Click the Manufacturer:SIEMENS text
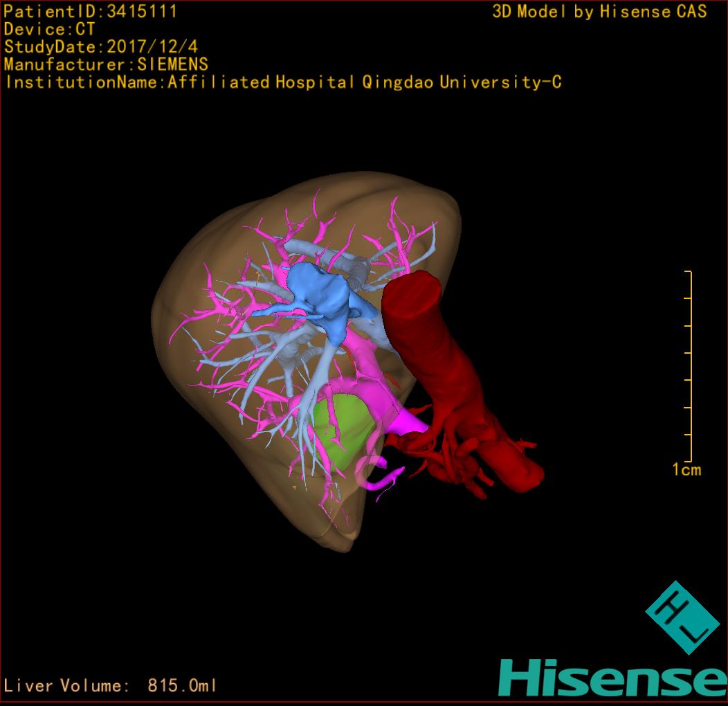The height and width of the screenshot is (706, 728). [106, 64]
